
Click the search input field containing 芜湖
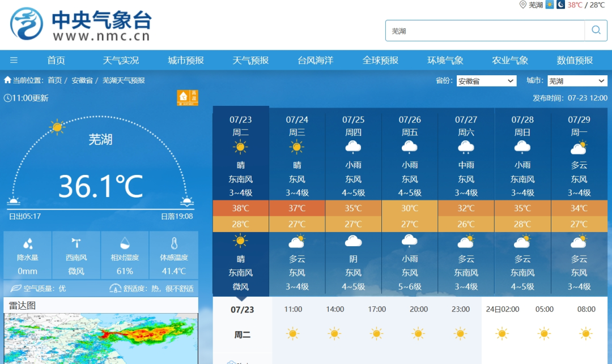click(x=484, y=31)
